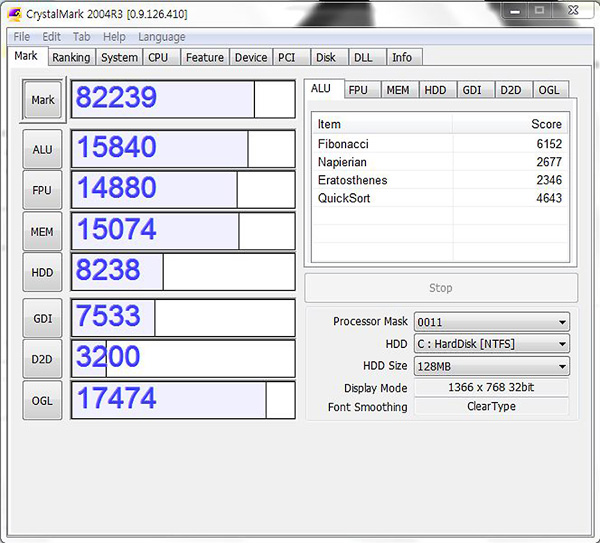Click the Item column header
600x543 pixels.
coord(382,124)
